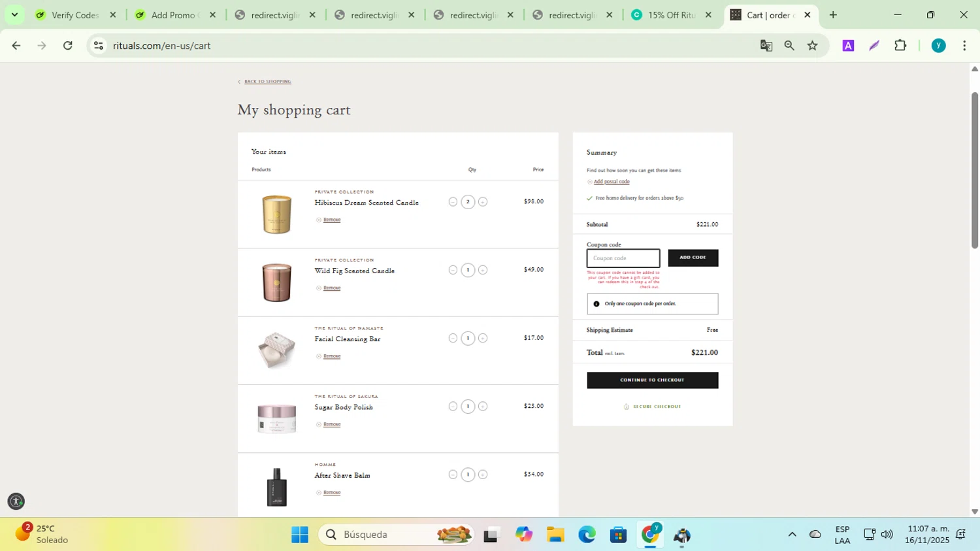
Task: Increase After Shave Balm quantity
Action: 483,475
